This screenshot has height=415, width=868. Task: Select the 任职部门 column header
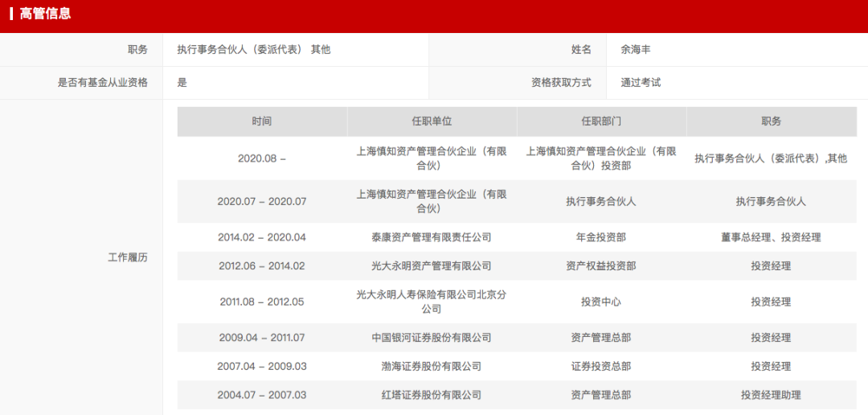click(x=601, y=121)
